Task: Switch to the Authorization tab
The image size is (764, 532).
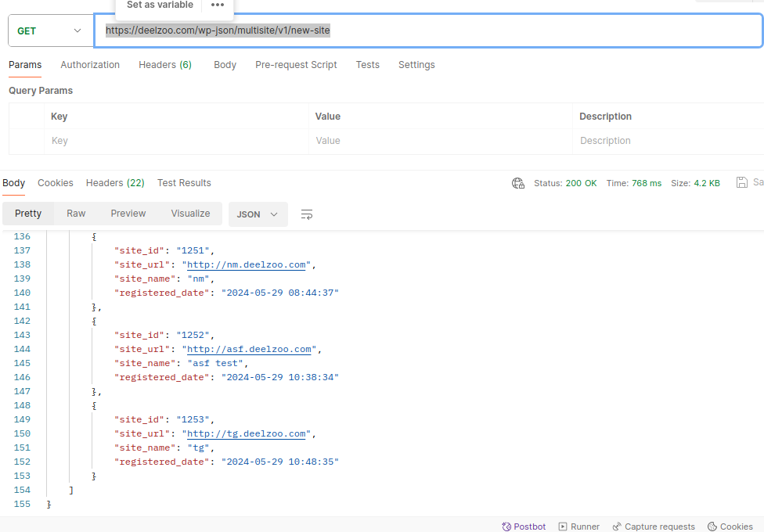Action: 90,65
